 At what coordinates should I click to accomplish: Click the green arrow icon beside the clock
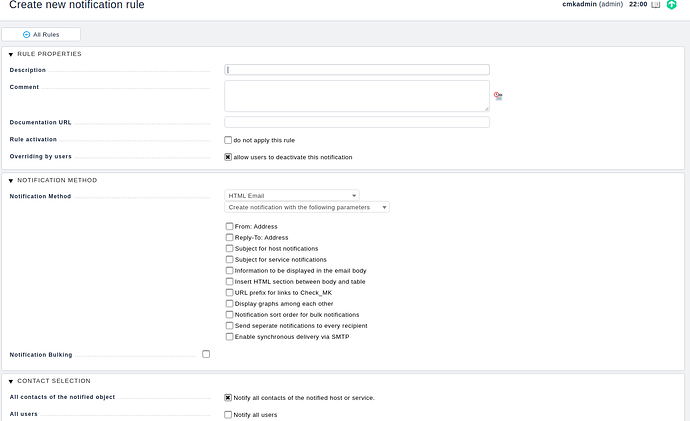[672, 4]
